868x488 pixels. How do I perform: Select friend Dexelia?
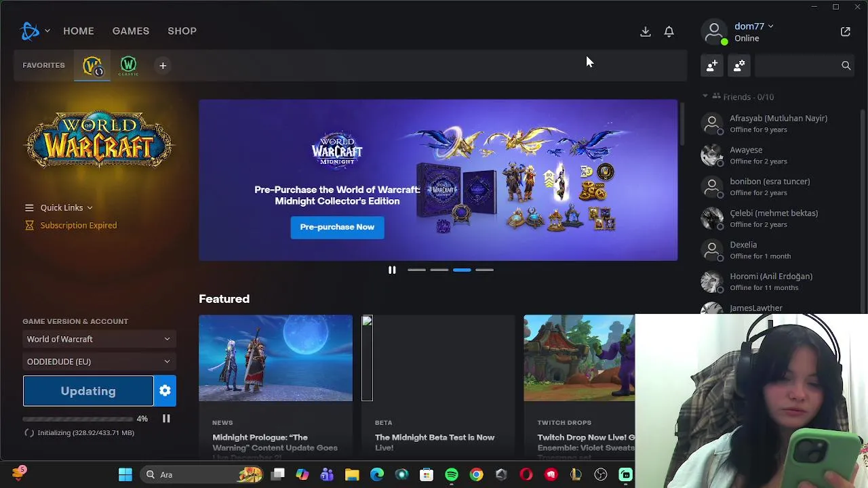point(780,250)
